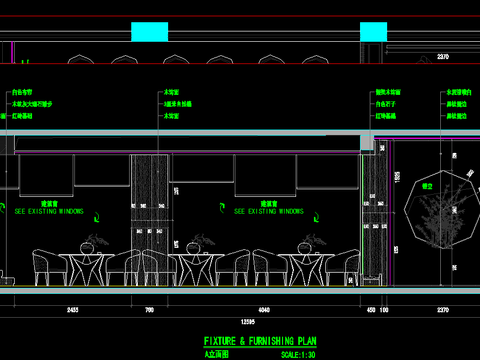Select the middle dining table
This screenshot has width=480, height=360.
click(x=196, y=270)
